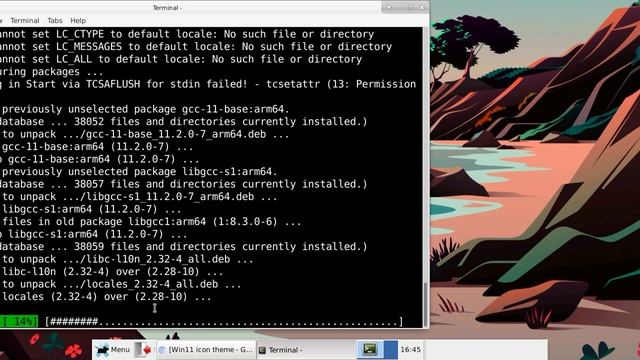Open the Terminal menu in the menu bar
This screenshot has width=640, height=360.
25,20
